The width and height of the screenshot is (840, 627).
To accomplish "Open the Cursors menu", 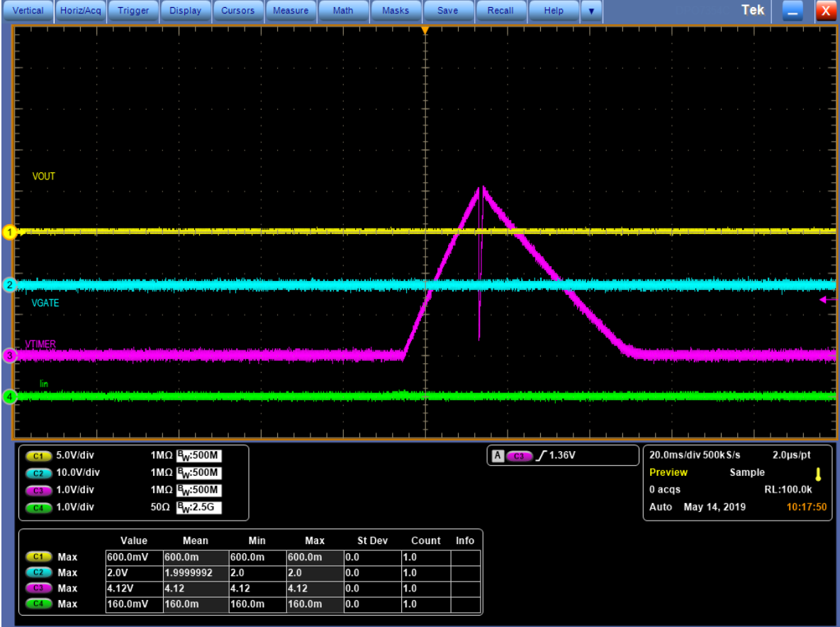I will [238, 11].
